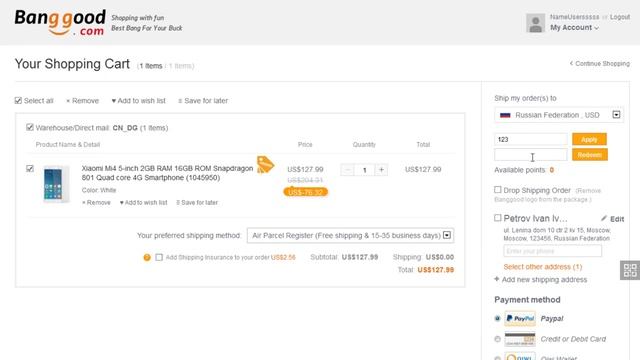Image resolution: width=640 pixels, height=360 pixels.
Task: Check the Drop Shipping Order box
Action: coord(498,190)
